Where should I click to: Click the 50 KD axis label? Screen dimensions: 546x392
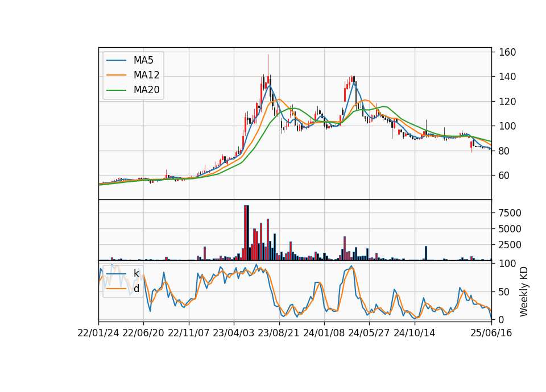point(505,292)
